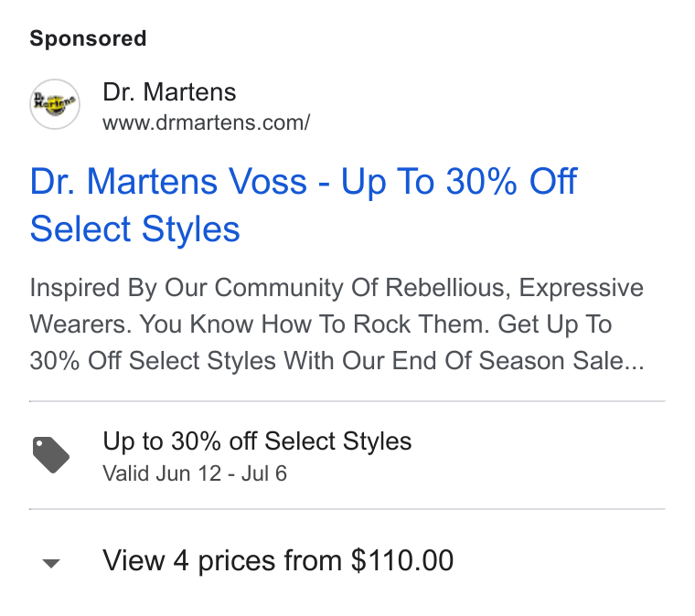Click the bold "Sponsored" label
The width and height of the screenshot is (695, 616).
coord(88,38)
